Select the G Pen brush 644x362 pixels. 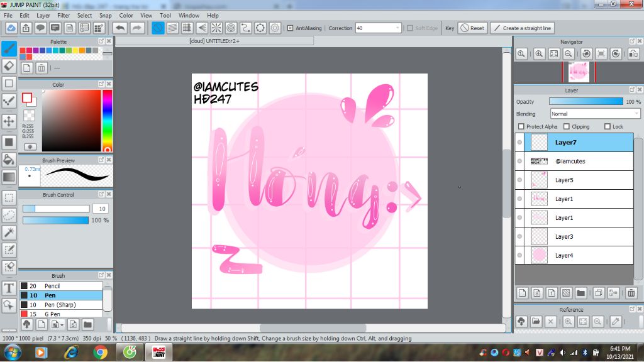(x=61, y=314)
